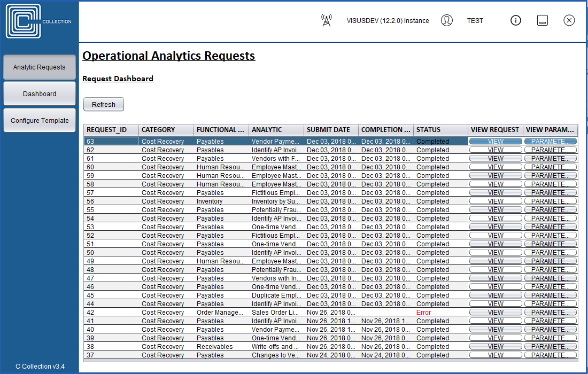
Task: View request 53 One-time Vend...
Action: (496, 227)
